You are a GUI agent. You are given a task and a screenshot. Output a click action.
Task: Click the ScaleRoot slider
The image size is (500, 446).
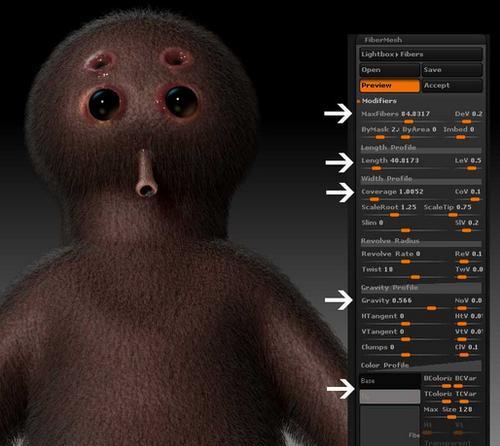(389, 210)
